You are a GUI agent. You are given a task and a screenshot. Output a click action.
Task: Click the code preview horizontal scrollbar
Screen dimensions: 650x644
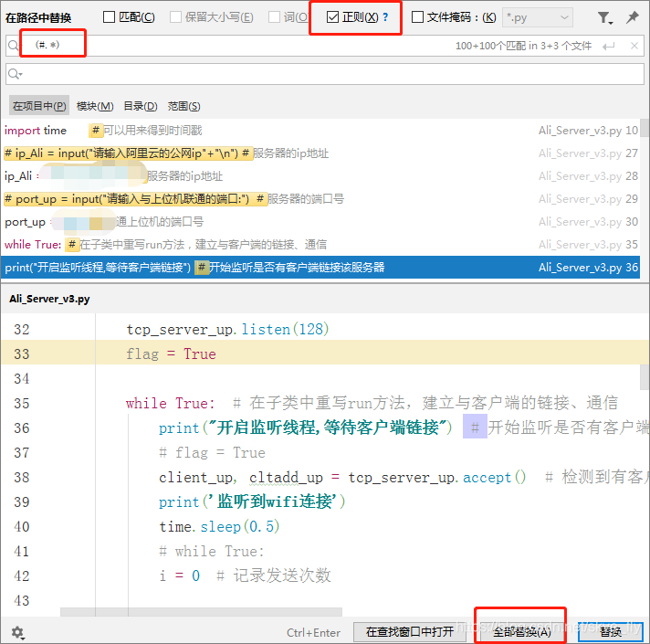pyautogui.click(x=201, y=612)
